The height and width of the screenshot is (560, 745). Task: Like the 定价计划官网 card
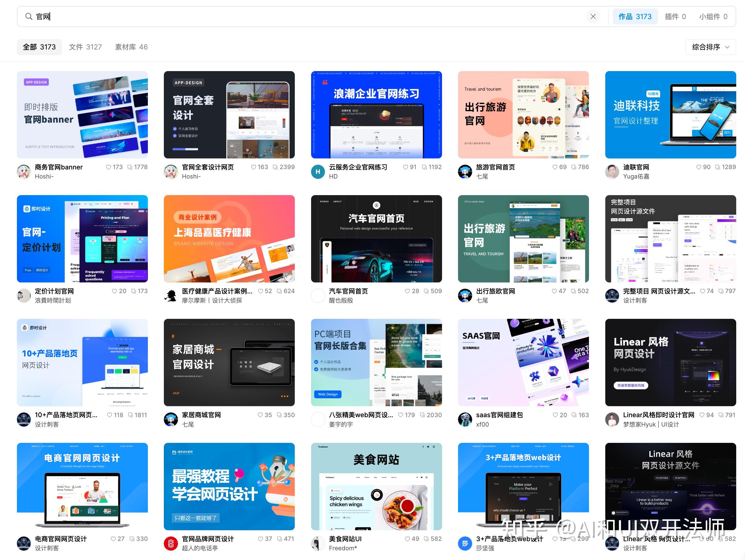[x=115, y=291]
